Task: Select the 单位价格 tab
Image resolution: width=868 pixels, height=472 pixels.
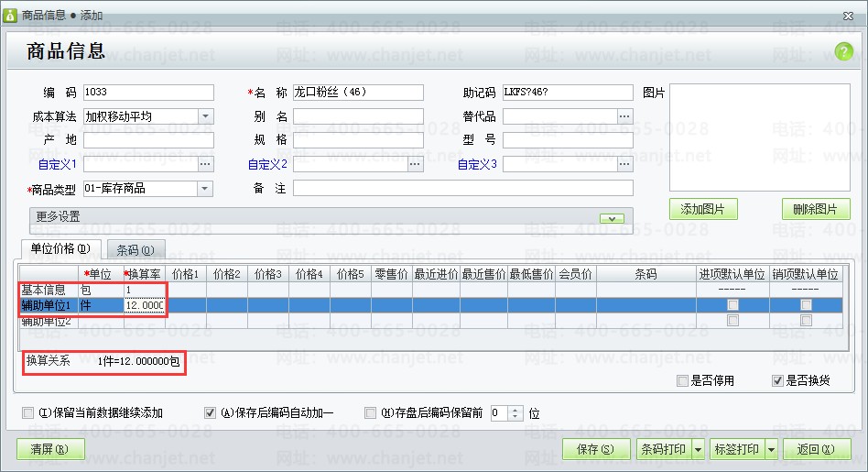Action: coord(61,248)
